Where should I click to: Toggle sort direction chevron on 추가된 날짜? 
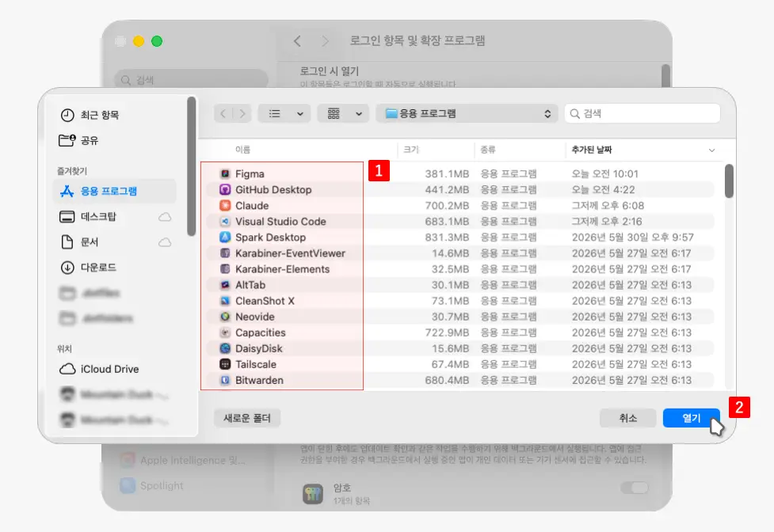(711, 150)
